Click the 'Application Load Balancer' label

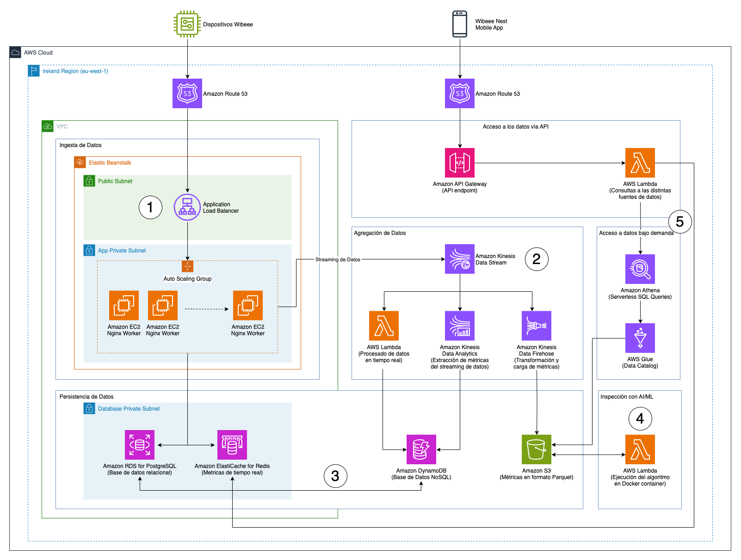click(x=221, y=208)
